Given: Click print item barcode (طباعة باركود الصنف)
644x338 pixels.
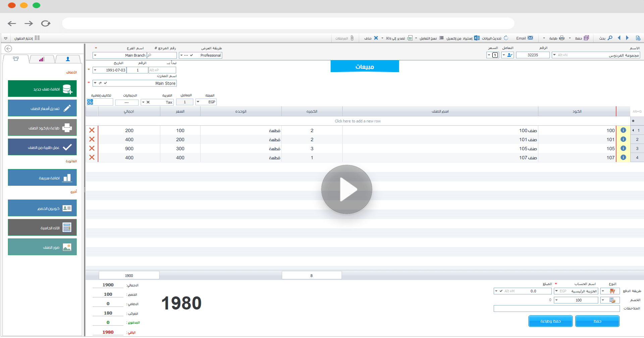Looking at the screenshot, I should click(42, 127).
